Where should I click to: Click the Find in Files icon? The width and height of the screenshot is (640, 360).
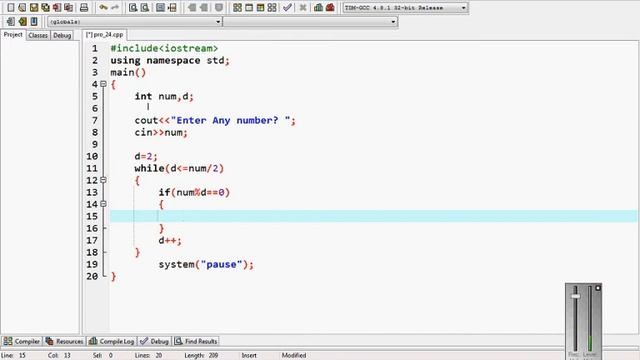coord(160,7)
